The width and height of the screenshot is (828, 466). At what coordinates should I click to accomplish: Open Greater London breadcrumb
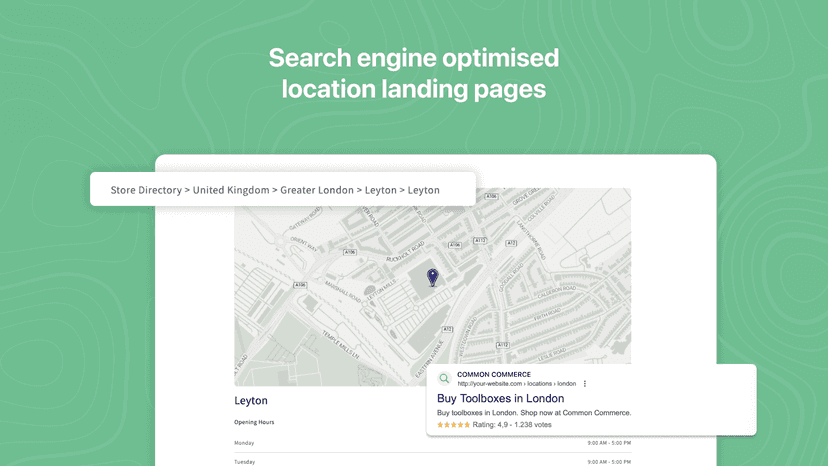tap(317, 190)
